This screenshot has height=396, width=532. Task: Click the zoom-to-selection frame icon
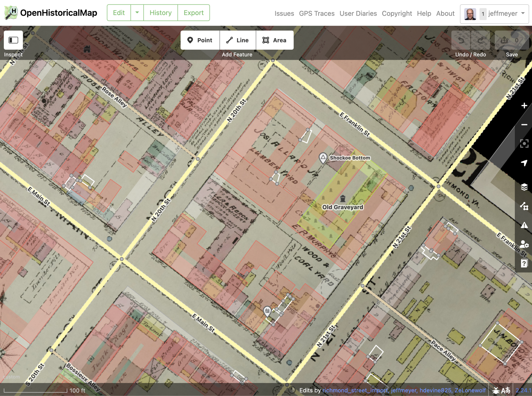click(524, 144)
